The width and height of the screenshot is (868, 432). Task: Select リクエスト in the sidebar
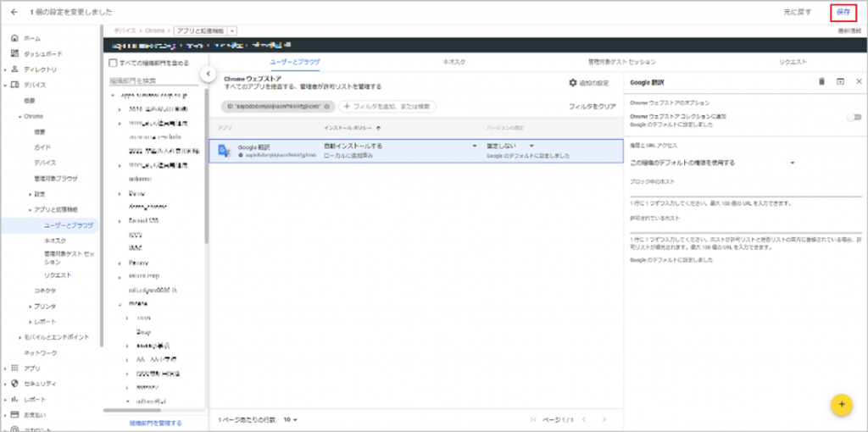click(58, 275)
